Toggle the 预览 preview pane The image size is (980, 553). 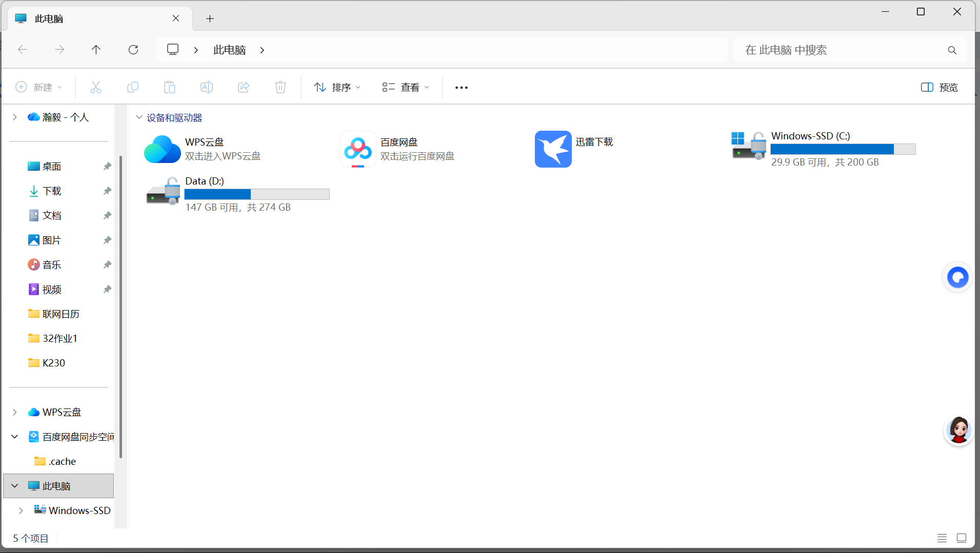click(939, 88)
